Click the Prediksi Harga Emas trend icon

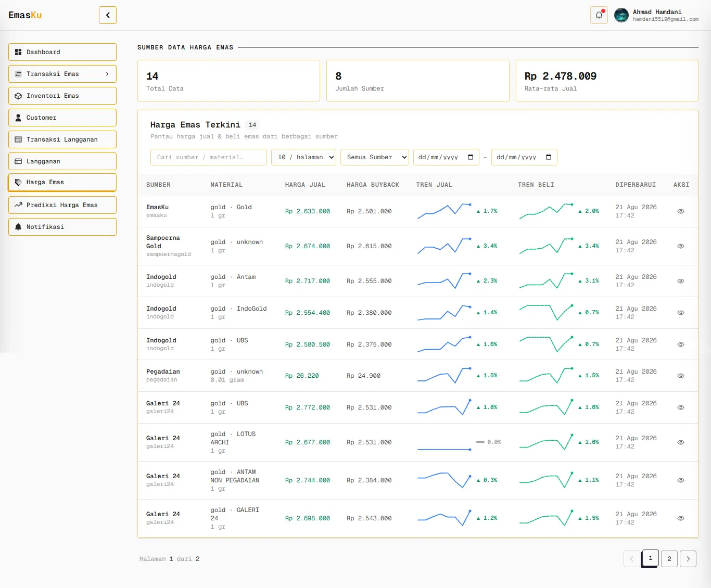(x=18, y=205)
